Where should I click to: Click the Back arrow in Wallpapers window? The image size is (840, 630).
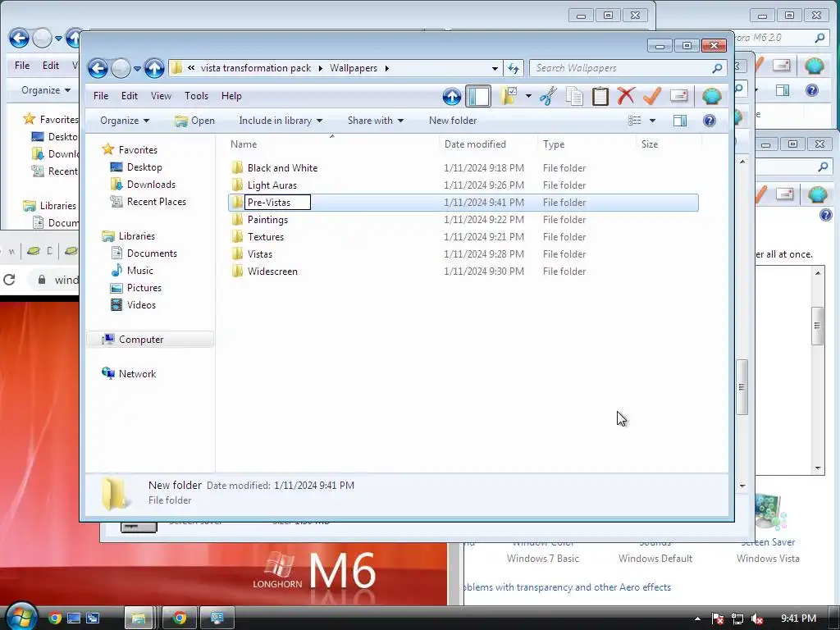[98, 68]
